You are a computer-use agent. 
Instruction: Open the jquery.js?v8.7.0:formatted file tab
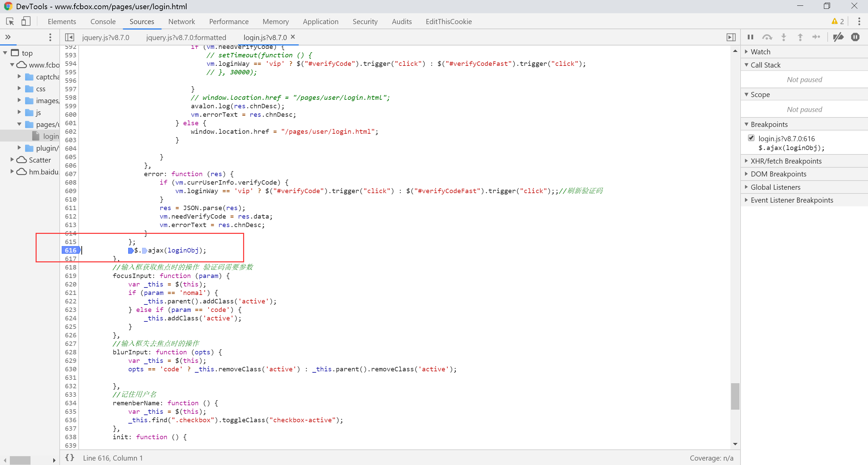click(186, 37)
